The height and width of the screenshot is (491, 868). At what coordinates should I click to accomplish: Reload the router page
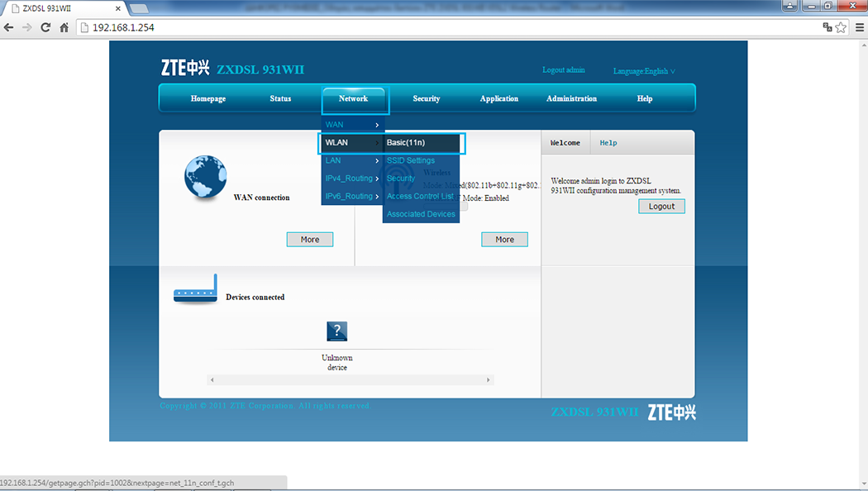(45, 27)
